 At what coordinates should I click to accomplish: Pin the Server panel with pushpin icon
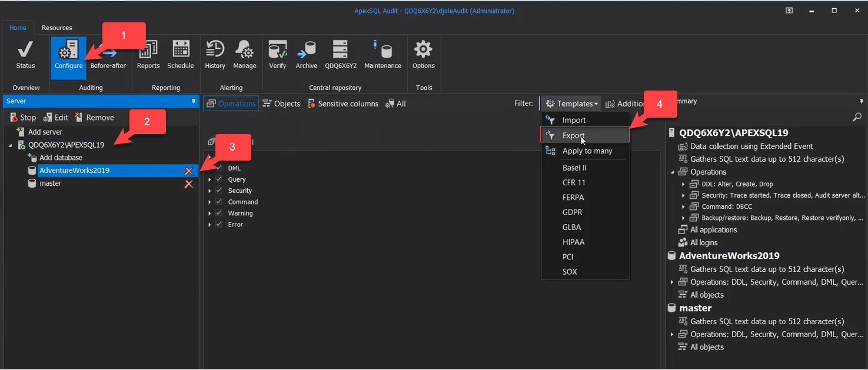tap(194, 102)
